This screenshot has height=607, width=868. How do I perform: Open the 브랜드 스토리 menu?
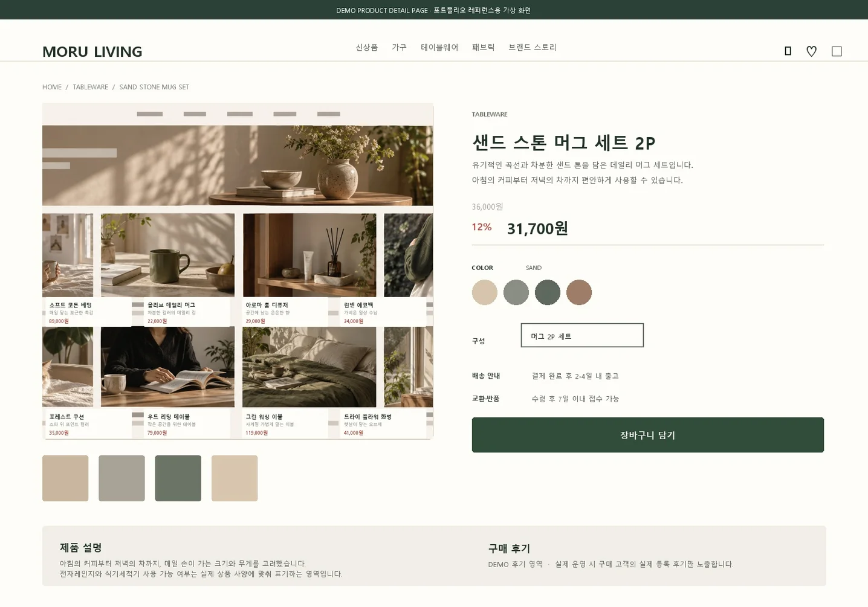(x=532, y=47)
